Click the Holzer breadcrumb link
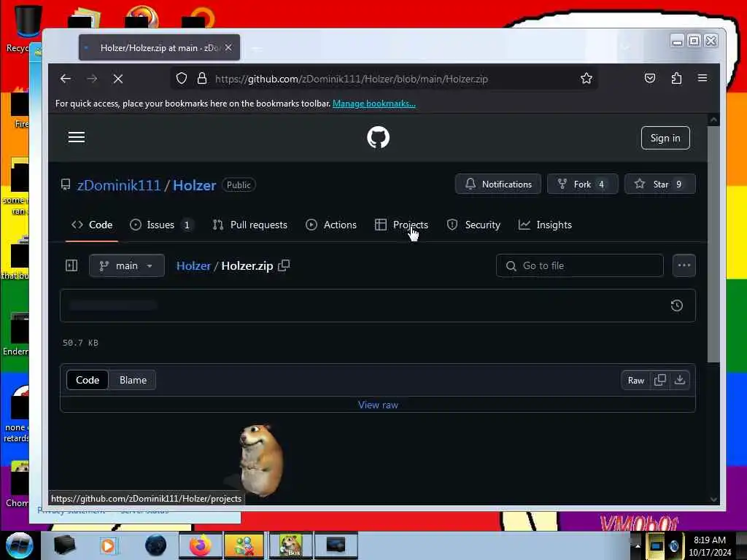 [x=193, y=265]
